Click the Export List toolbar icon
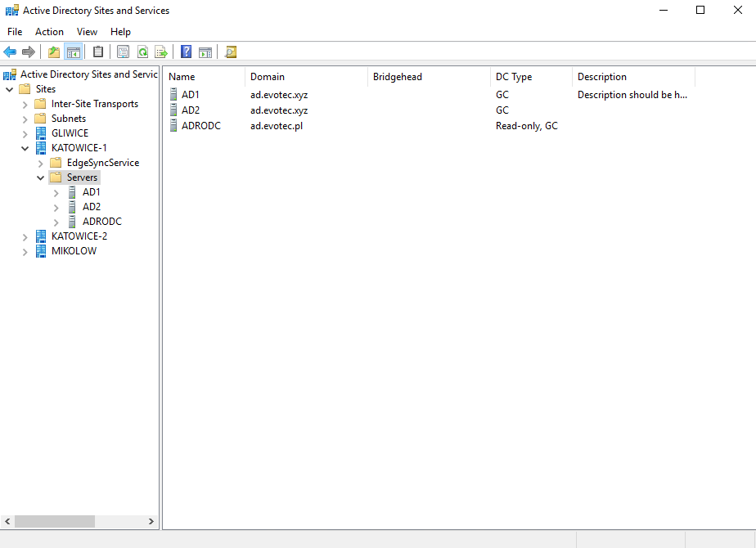Viewport: 756px width, 548px height. (x=160, y=52)
